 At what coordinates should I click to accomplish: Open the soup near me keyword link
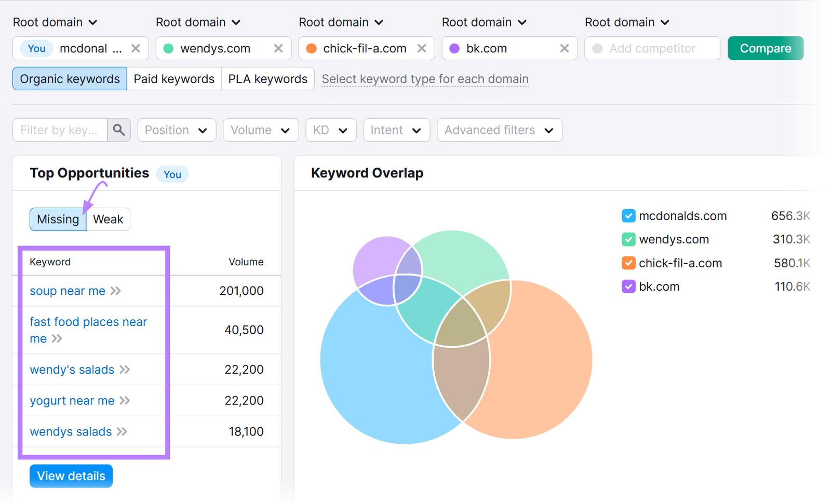point(68,291)
